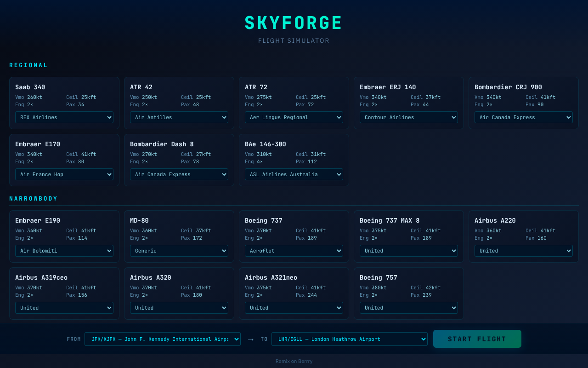Change Aeroflot airline for the Boeing 737
Image resolution: width=588 pixels, height=368 pixels.
click(x=294, y=251)
